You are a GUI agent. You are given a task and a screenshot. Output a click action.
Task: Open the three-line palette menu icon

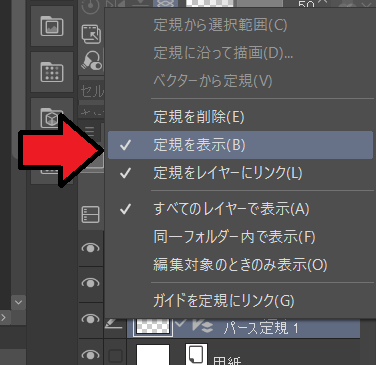89,132
